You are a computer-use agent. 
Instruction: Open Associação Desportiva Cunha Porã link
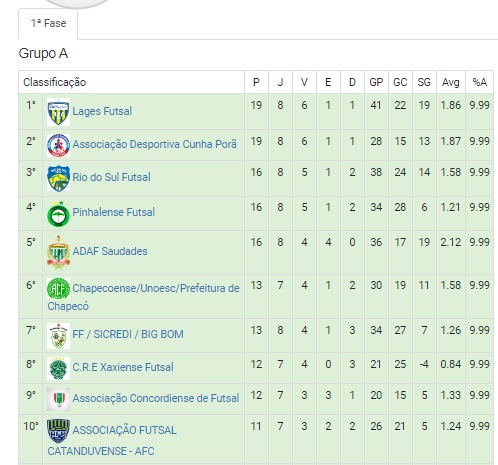point(155,144)
